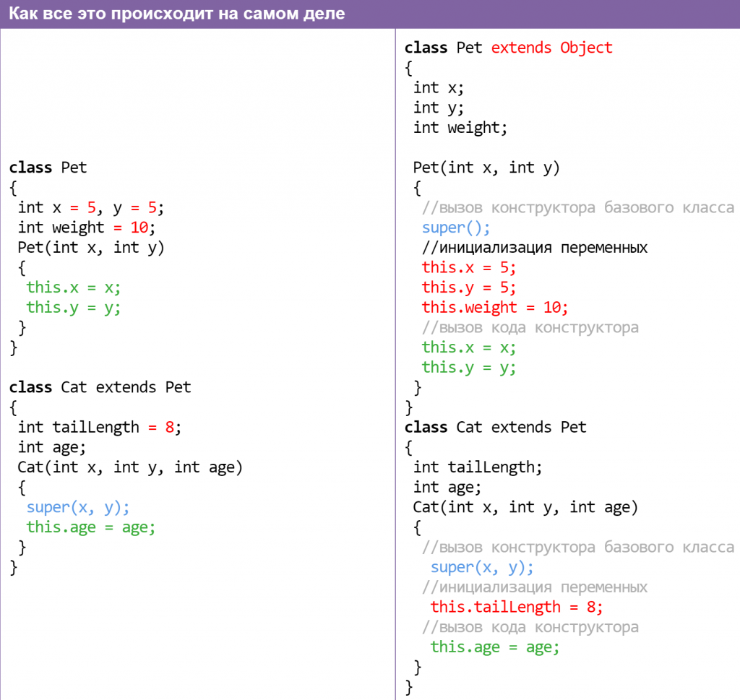Click the blue "super();" call

coord(456,228)
